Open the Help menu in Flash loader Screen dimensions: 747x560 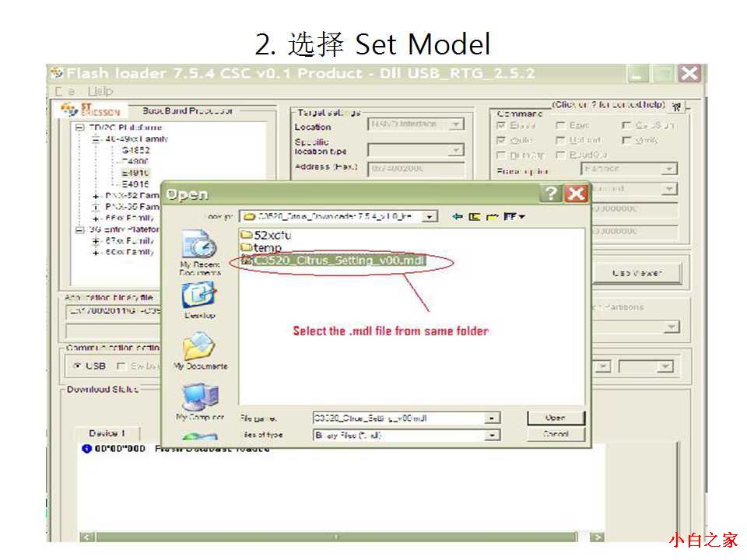(100, 91)
